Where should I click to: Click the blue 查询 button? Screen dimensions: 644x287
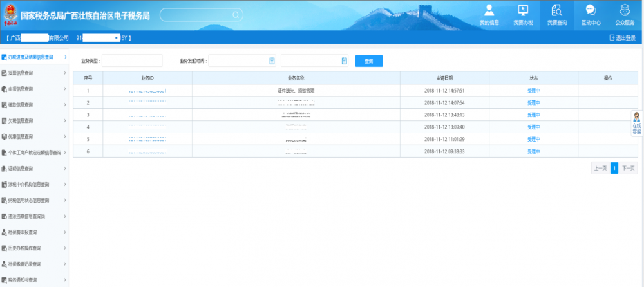point(369,61)
